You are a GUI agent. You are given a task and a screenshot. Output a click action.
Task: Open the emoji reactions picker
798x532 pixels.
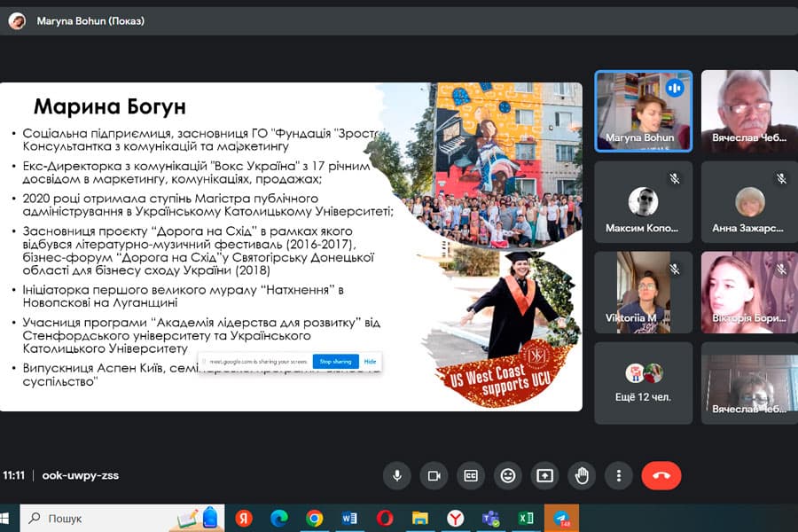coord(508,475)
